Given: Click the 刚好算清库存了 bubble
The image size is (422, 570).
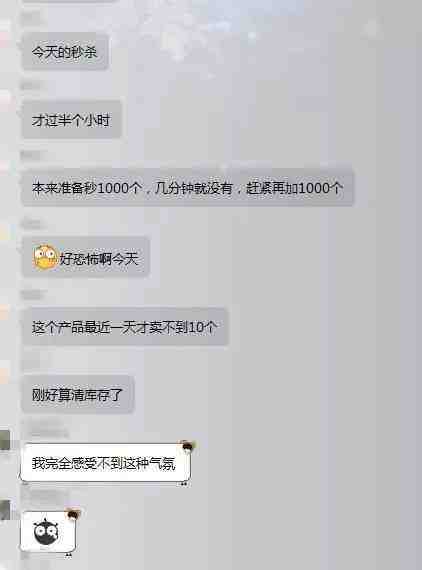Looking at the screenshot, I should pyautogui.click(x=78, y=394).
